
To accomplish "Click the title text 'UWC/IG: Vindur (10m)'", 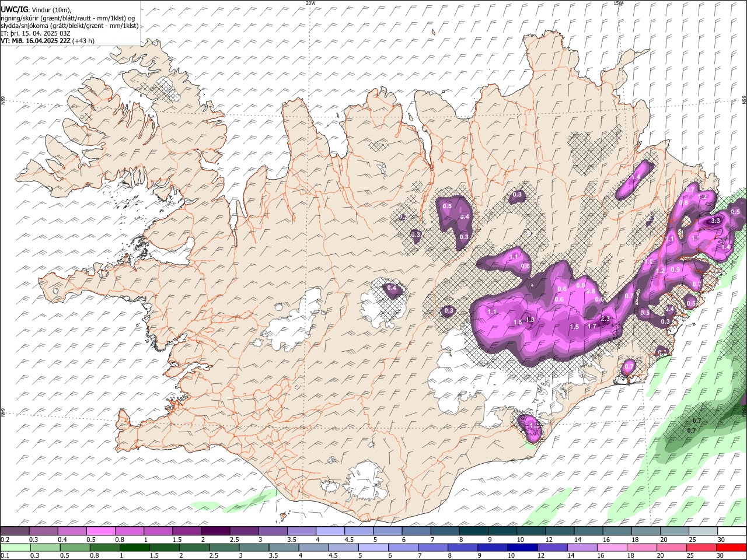I will point(36,10).
